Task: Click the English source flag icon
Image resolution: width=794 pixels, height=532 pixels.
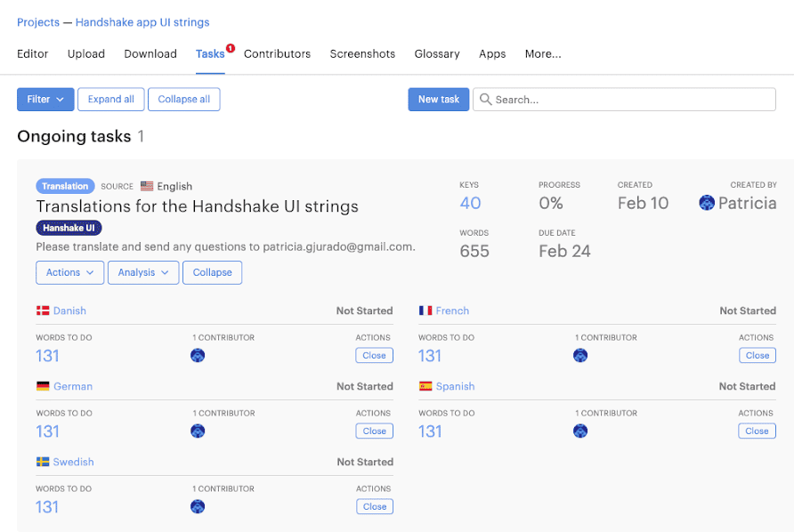Action: pos(147,186)
